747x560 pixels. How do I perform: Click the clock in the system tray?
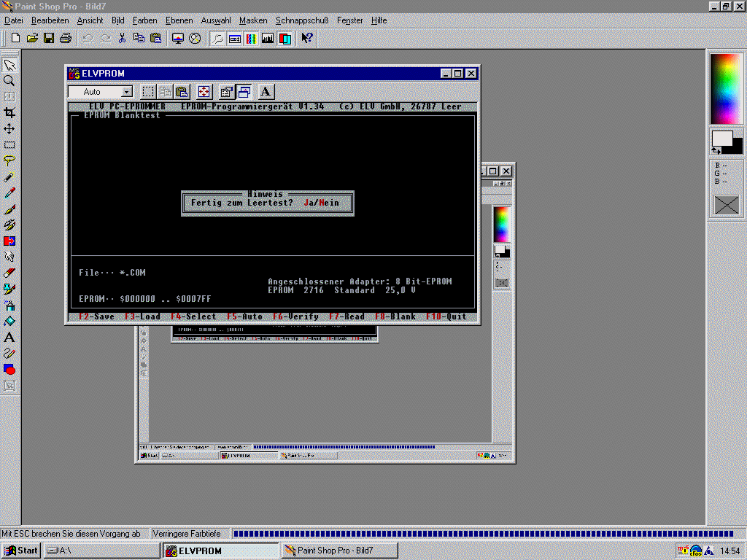coord(729,551)
